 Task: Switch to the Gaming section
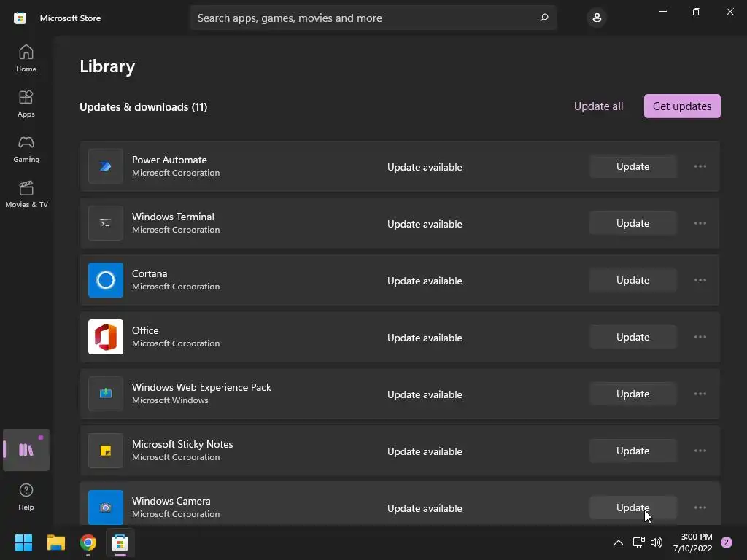(26, 148)
